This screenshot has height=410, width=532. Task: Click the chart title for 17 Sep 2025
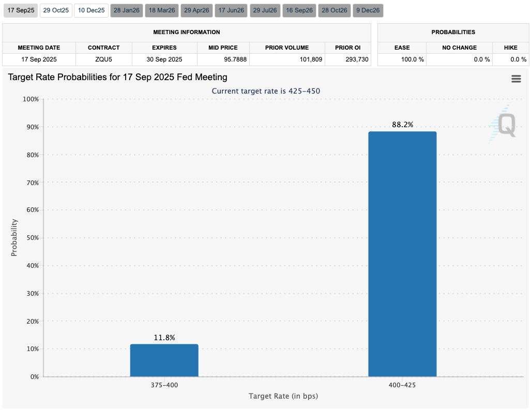coord(117,78)
